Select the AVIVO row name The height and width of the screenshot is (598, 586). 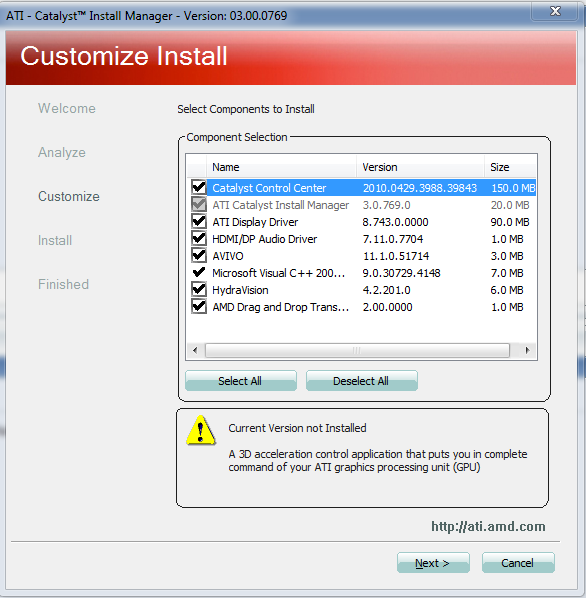click(228, 256)
